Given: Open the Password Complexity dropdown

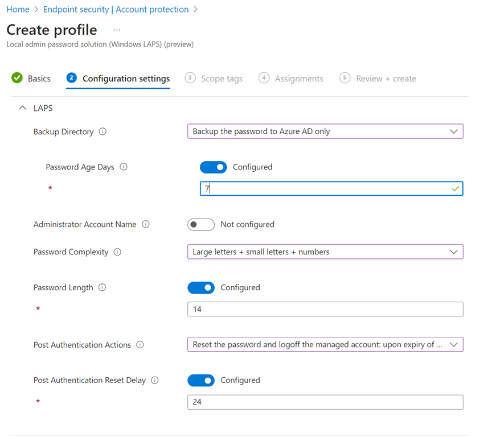Looking at the screenshot, I should pos(325,252).
